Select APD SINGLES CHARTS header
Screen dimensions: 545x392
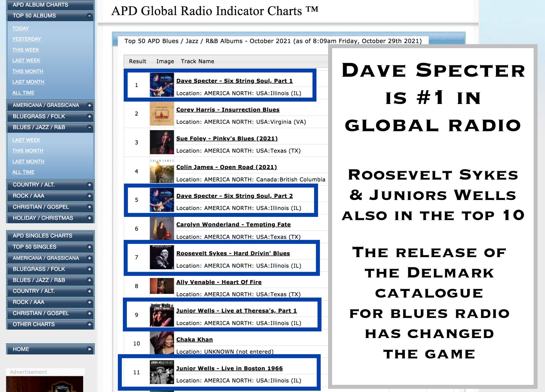point(50,236)
